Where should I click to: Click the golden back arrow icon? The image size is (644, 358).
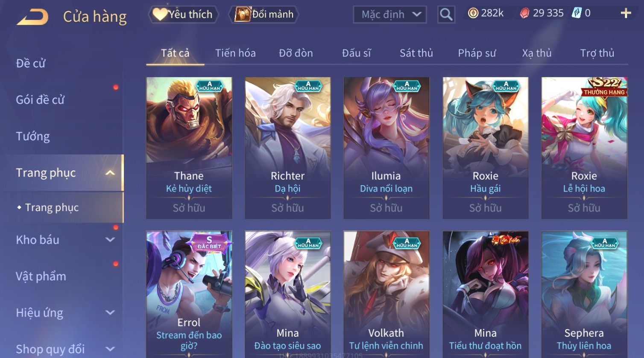tap(32, 17)
